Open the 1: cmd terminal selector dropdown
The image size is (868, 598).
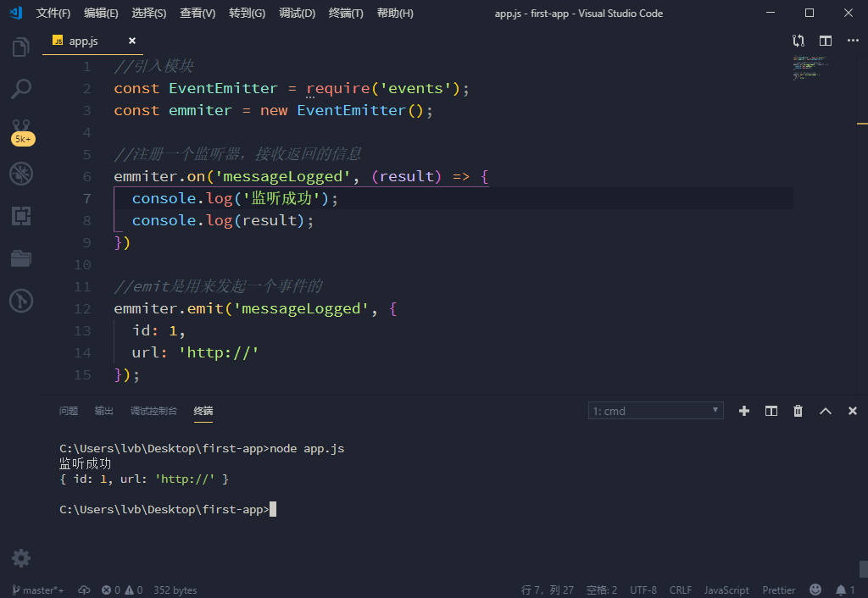655,411
